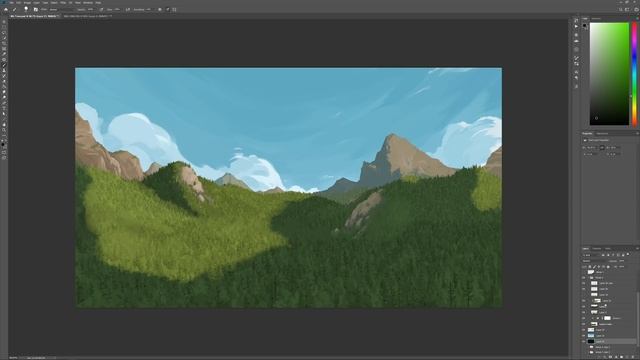Create new group using folder icon
Screen dimensions: 640x360
(x=621, y=357)
